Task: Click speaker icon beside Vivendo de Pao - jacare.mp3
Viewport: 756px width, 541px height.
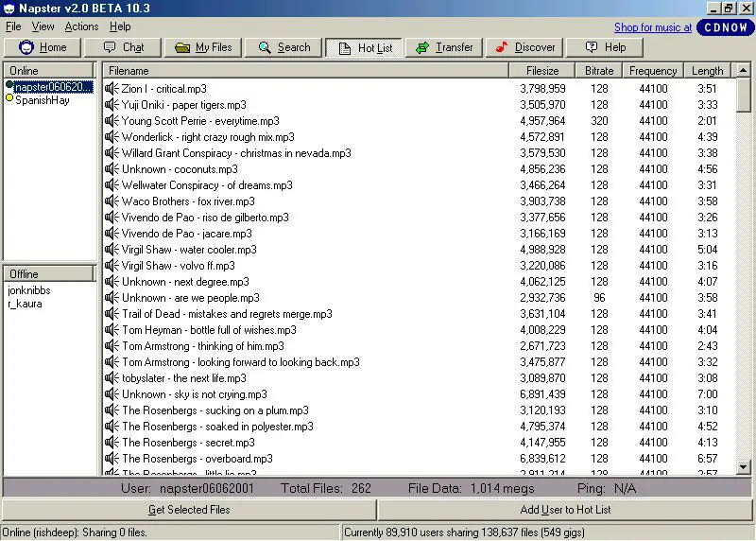Action: tap(112, 233)
